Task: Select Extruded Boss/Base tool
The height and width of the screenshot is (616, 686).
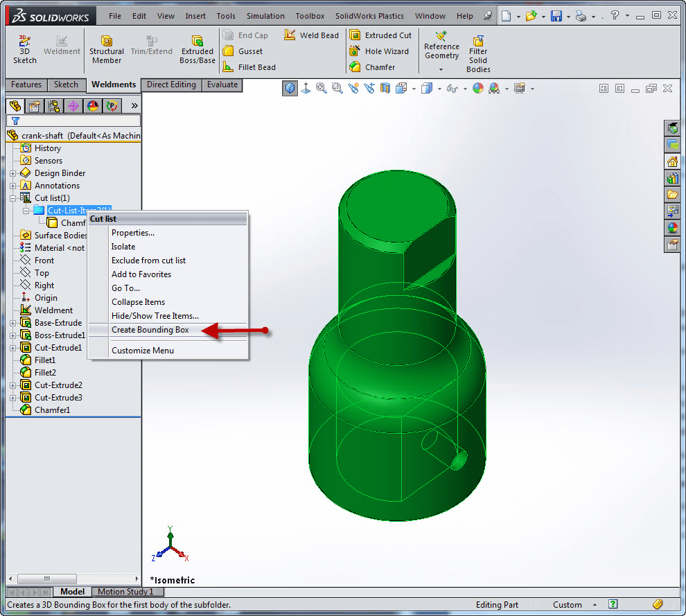Action: 197,49
